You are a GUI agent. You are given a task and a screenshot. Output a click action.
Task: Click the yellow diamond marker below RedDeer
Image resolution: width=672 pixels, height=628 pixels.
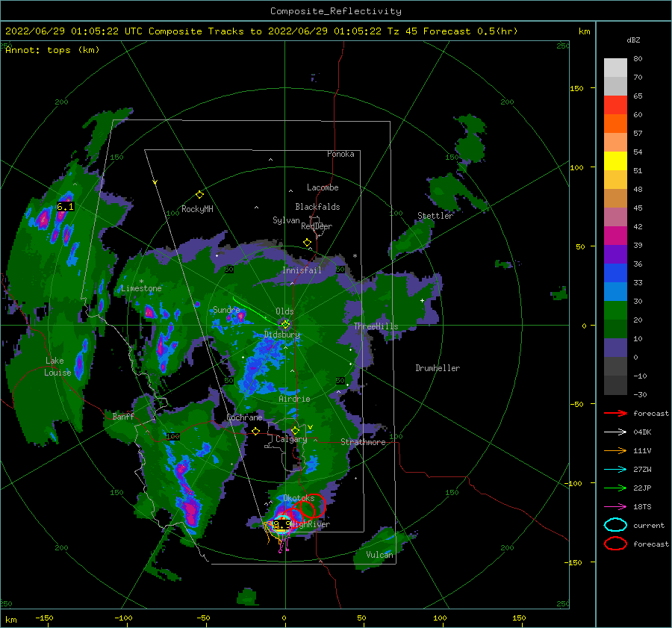pyautogui.click(x=308, y=243)
